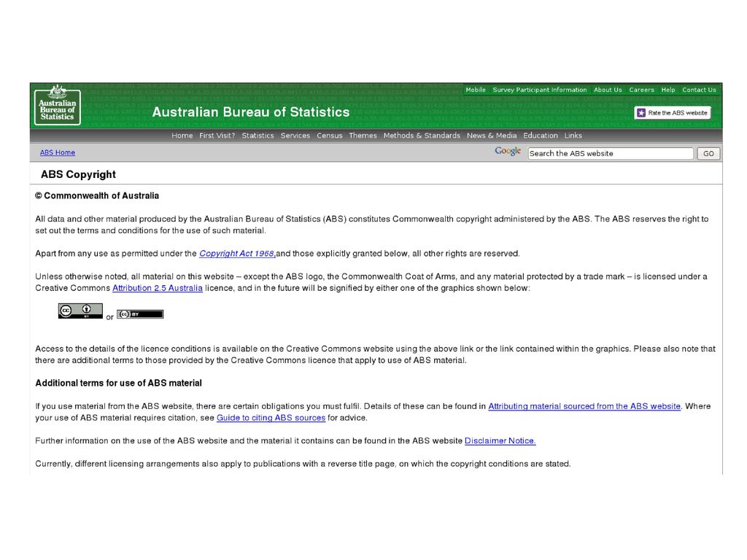The height and width of the screenshot is (560, 747).
Task: Open the larger Creative Commons BY badge
Action: click(80, 311)
